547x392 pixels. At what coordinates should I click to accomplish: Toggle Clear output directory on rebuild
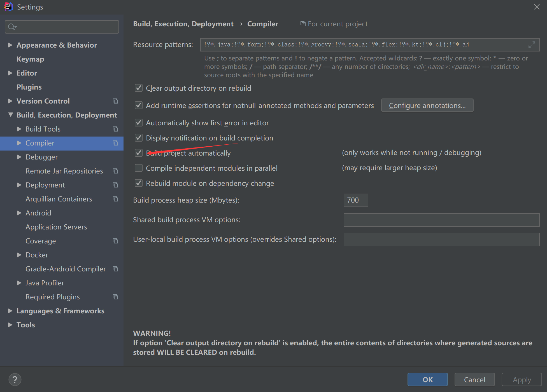coord(139,88)
